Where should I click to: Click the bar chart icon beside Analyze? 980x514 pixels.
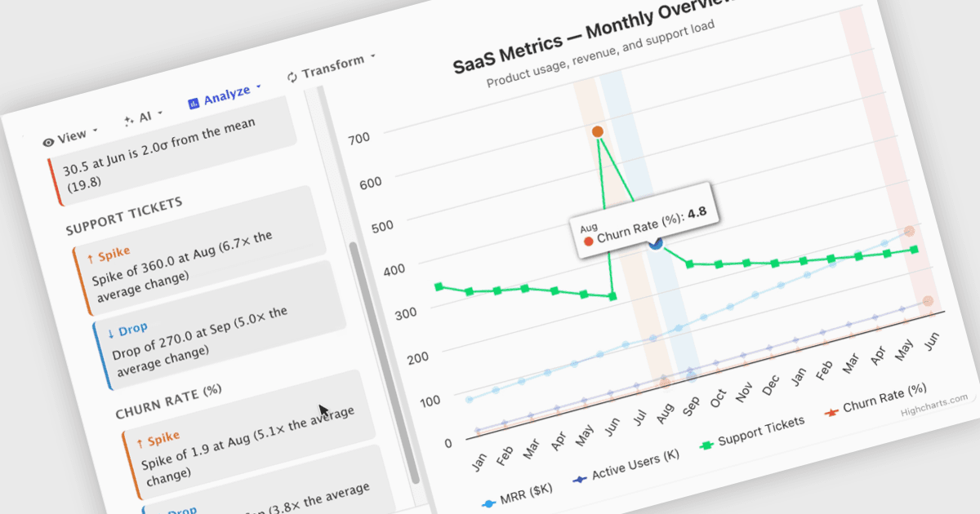(x=194, y=104)
